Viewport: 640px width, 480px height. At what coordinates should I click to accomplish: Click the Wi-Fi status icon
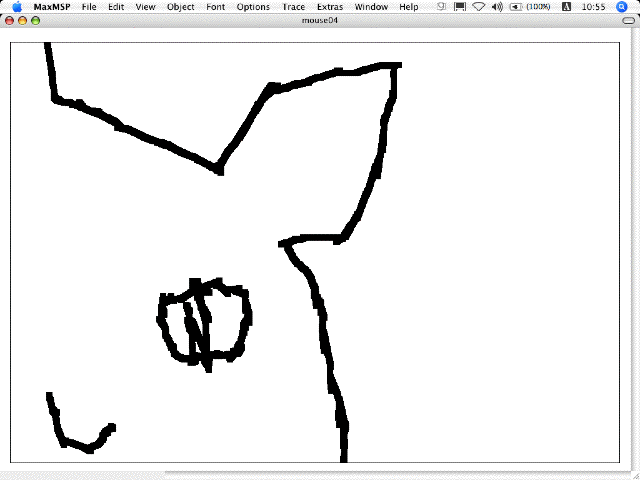coord(479,7)
